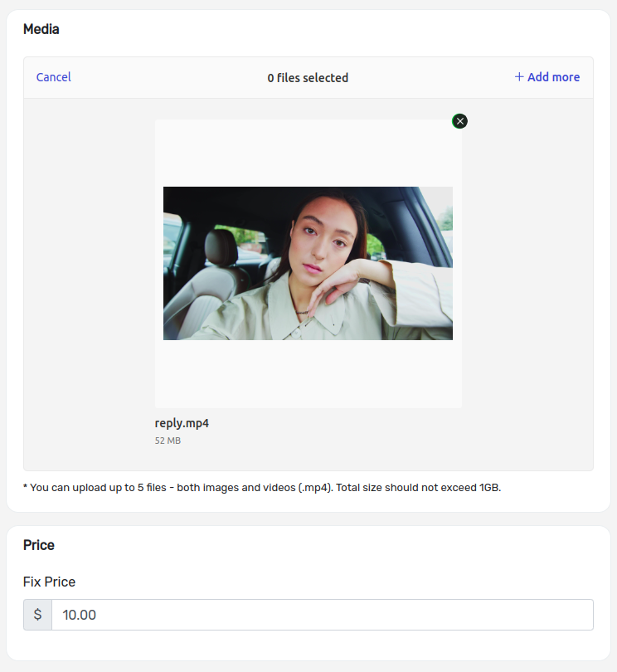Click the Price section heading

click(x=39, y=545)
